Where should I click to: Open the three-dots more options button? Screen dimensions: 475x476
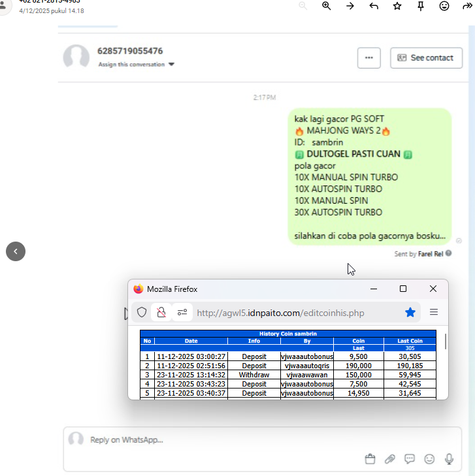click(x=369, y=57)
